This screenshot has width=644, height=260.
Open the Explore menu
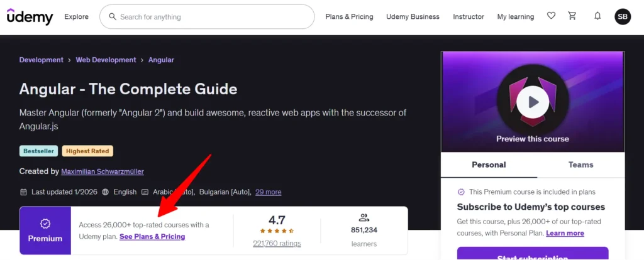pyautogui.click(x=76, y=17)
